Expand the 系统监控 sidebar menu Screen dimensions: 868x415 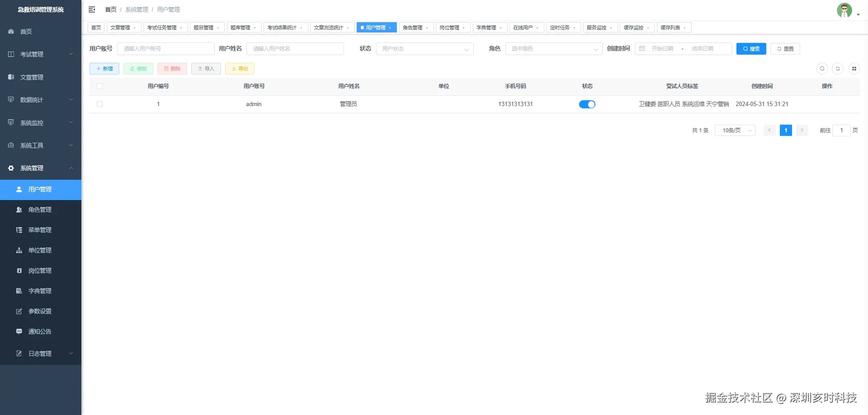[x=41, y=123]
